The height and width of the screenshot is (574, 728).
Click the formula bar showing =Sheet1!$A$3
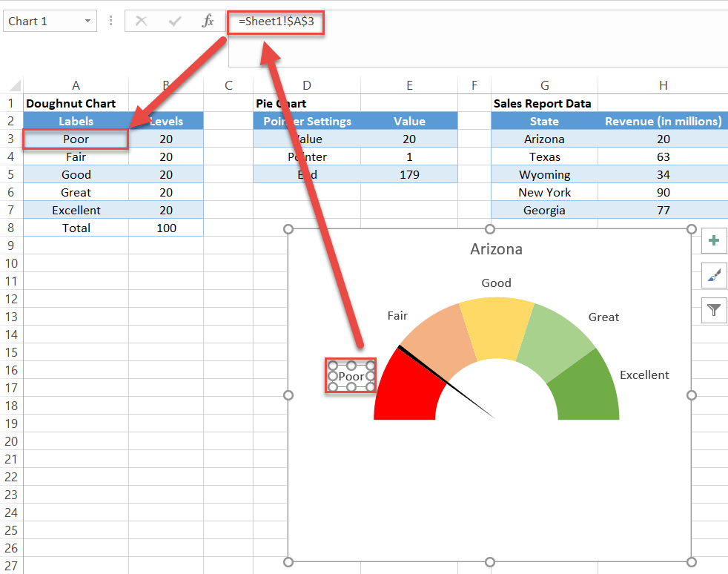[275, 21]
